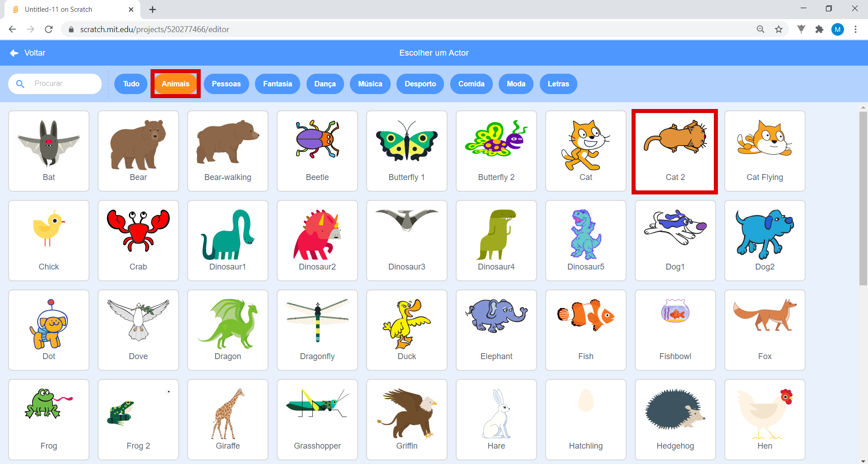Show the Música category
The height and width of the screenshot is (464, 868).
370,84
